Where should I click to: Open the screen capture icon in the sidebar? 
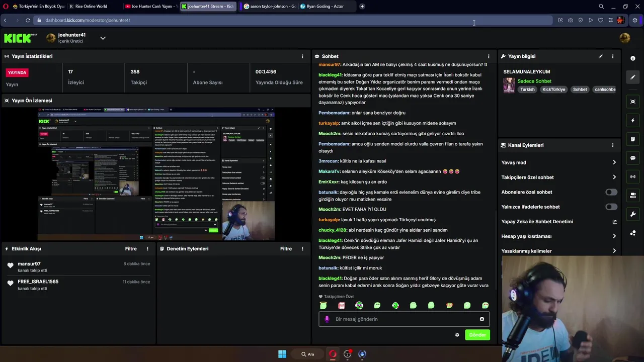[x=633, y=102]
